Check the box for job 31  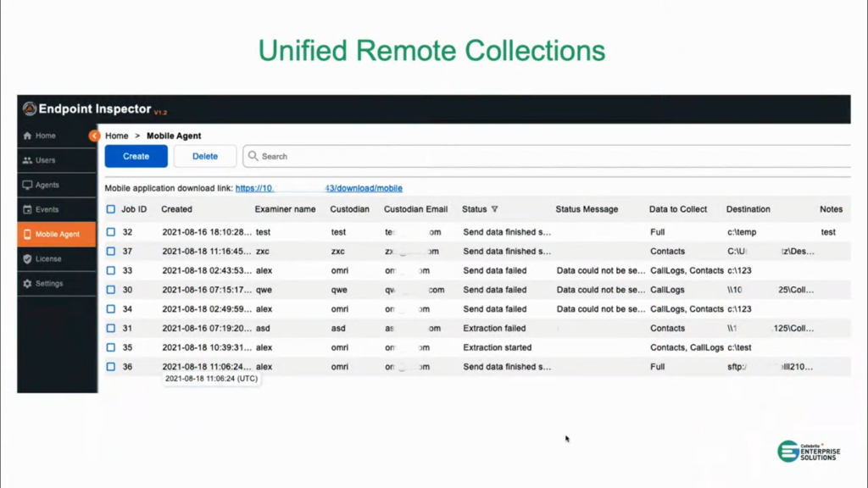click(x=111, y=328)
